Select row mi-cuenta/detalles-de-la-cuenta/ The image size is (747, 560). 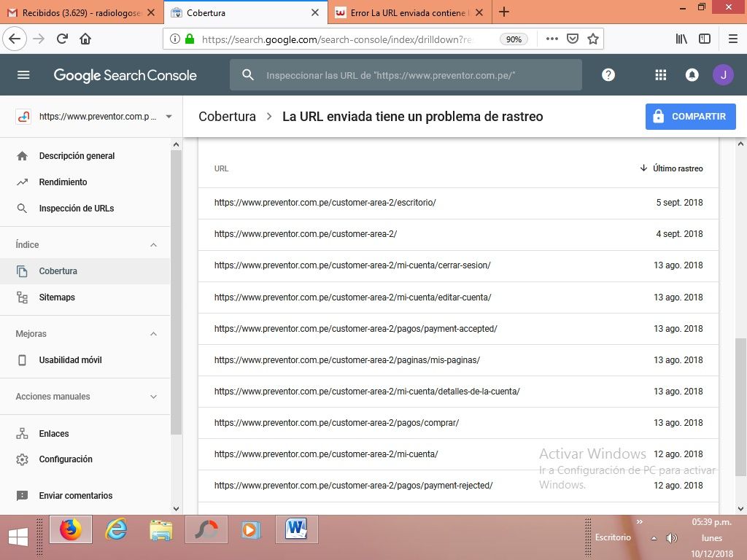point(458,392)
